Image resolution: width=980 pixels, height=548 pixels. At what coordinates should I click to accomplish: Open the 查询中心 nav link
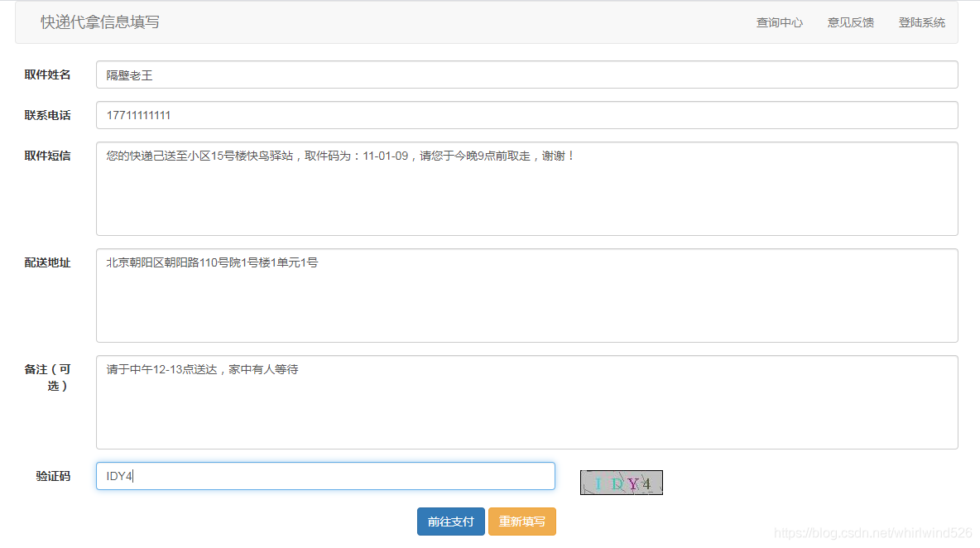pos(780,22)
